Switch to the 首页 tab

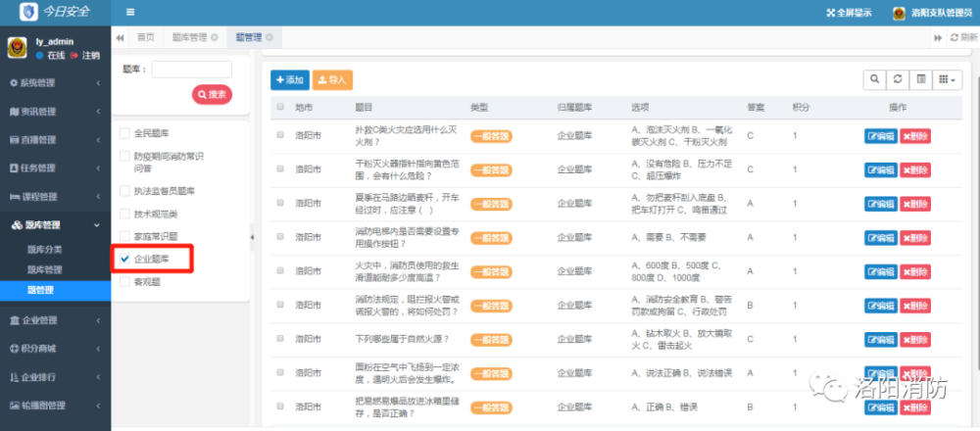point(145,37)
